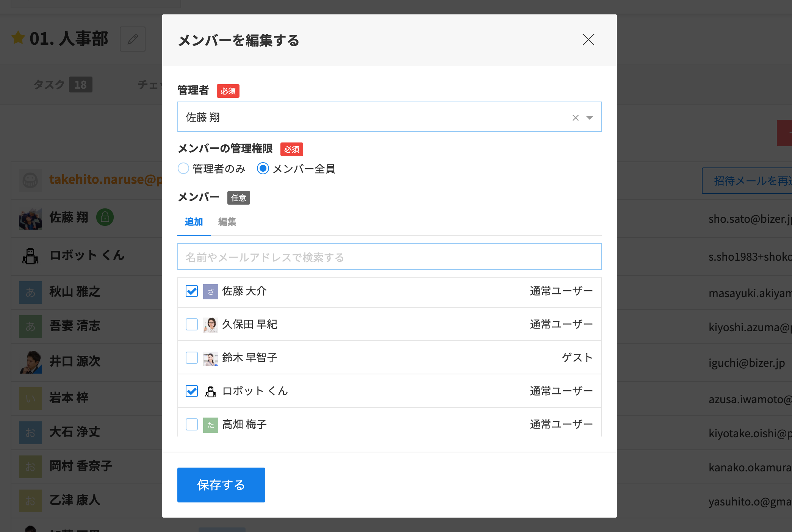
Task: Toggle the favorite star for 01. 人事部
Action: (18, 38)
